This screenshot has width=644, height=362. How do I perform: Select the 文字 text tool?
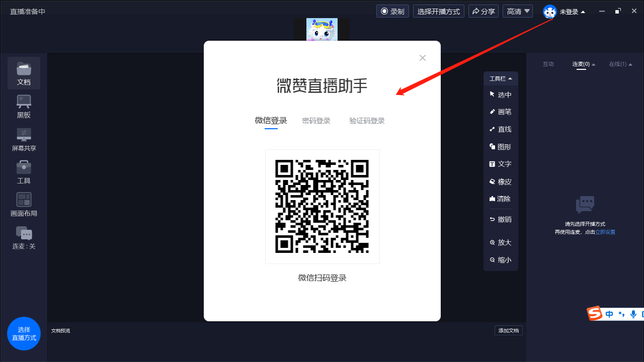point(501,164)
